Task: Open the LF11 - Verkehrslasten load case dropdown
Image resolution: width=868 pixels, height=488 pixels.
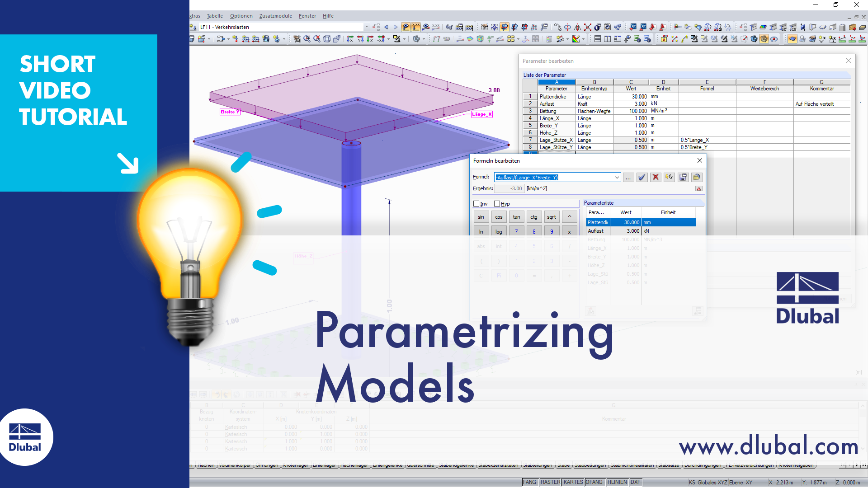Action: click(366, 27)
